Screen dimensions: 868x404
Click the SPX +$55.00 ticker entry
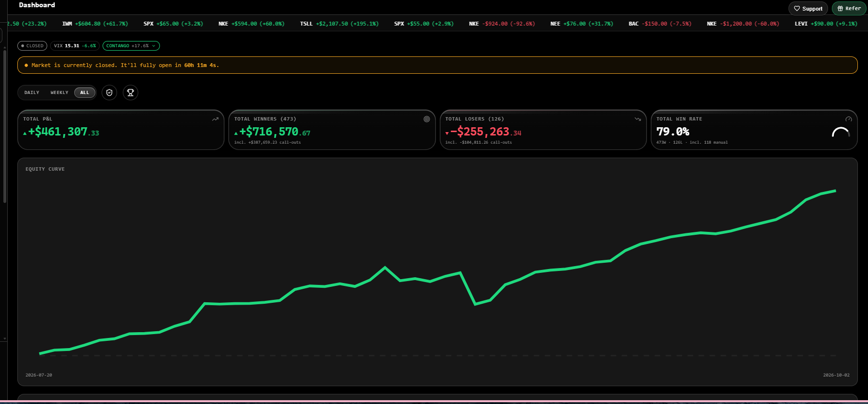[x=424, y=24]
